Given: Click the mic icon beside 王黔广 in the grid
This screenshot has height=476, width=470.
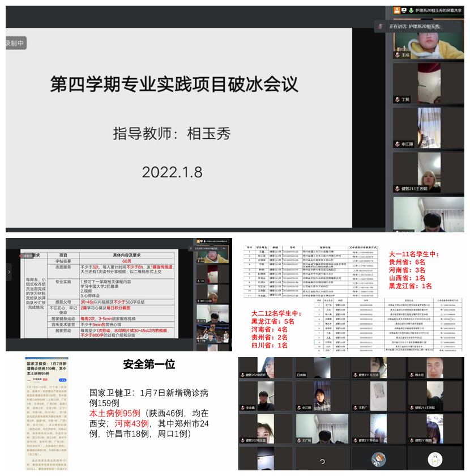Looking at the screenshot, I should tap(355, 407).
